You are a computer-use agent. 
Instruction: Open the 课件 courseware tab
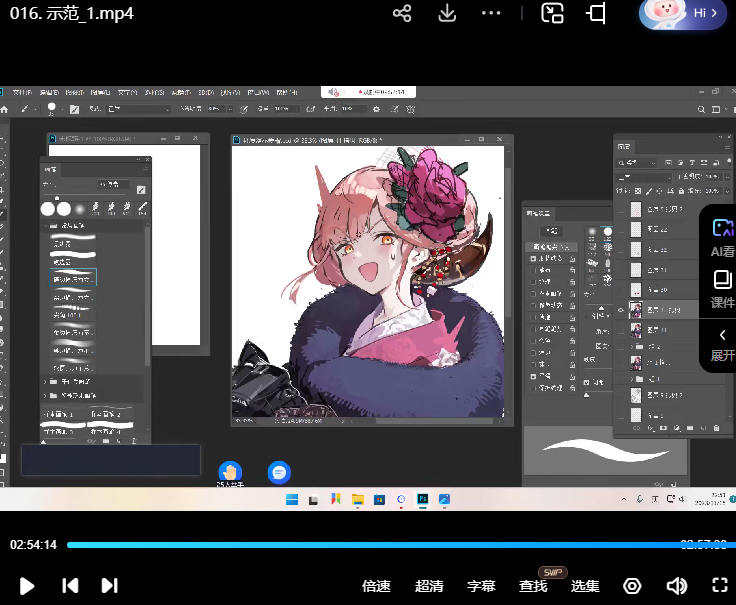pyautogui.click(x=722, y=291)
